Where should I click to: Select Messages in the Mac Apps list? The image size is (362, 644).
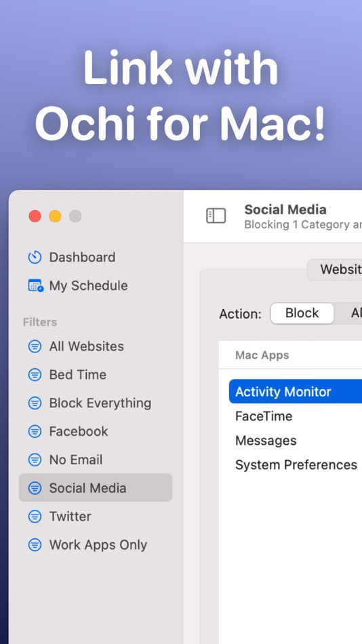[x=296, y=440]
